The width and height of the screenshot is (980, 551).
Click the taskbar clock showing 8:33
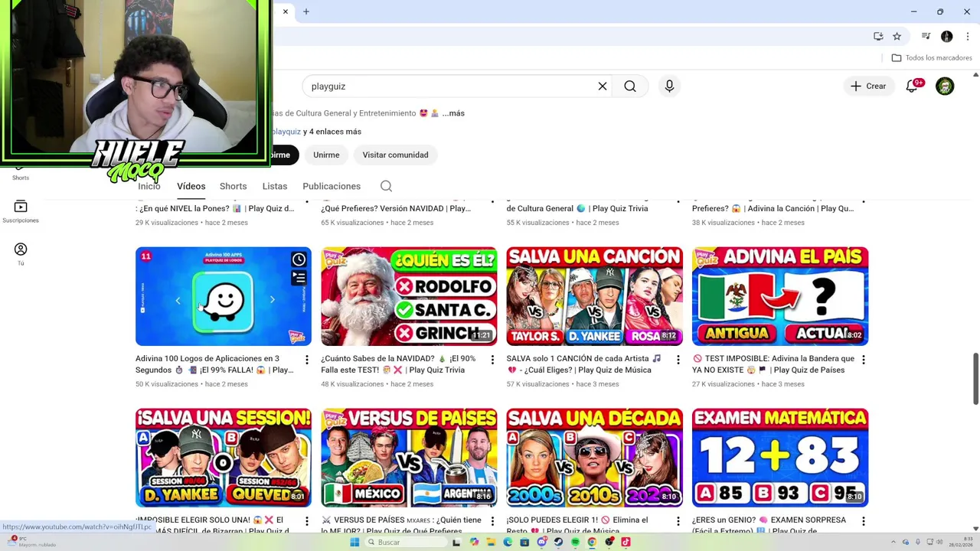(961, 542)
